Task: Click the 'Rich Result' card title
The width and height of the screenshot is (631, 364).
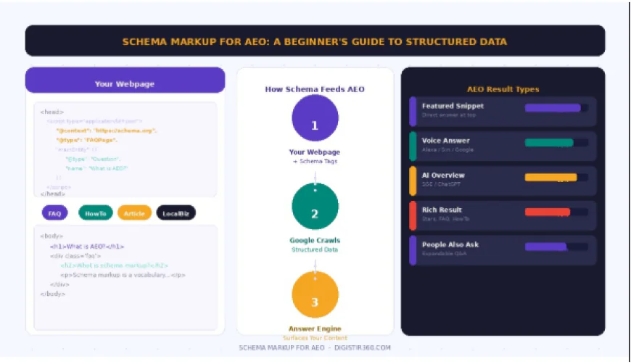Action: click(442, 210)
